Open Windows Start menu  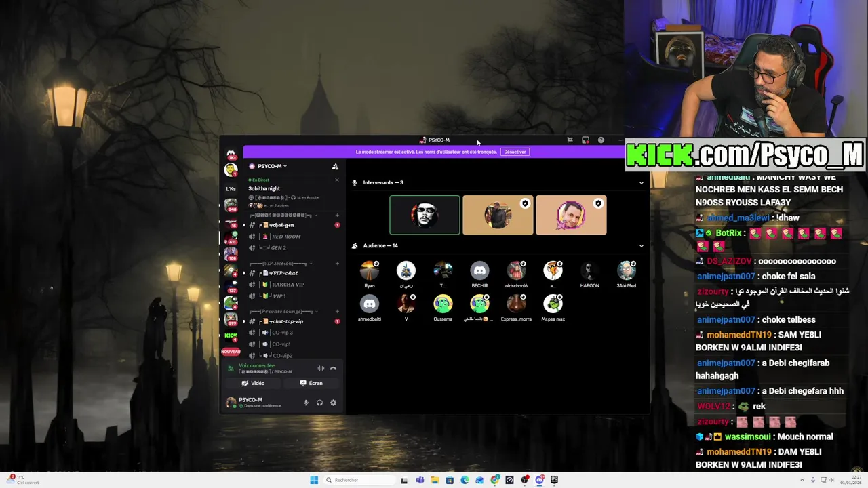(x=314, y=480)
